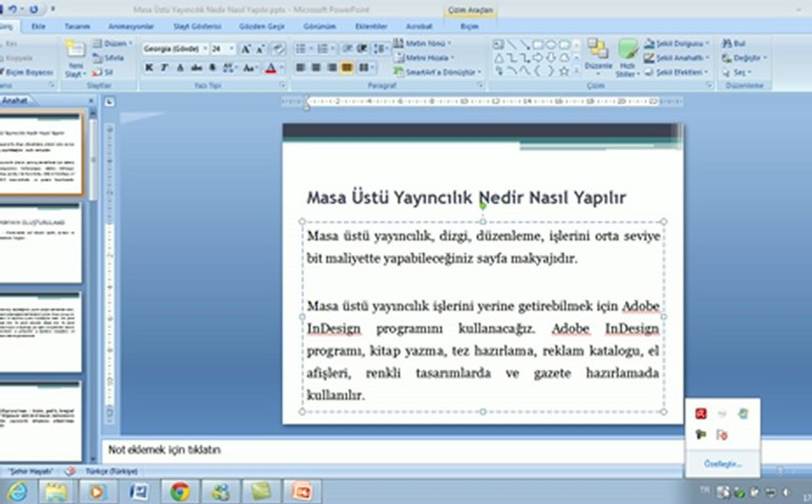Click the increase font size icon
The height and width of the screenshot is (504, 812).
pos(245,49)
